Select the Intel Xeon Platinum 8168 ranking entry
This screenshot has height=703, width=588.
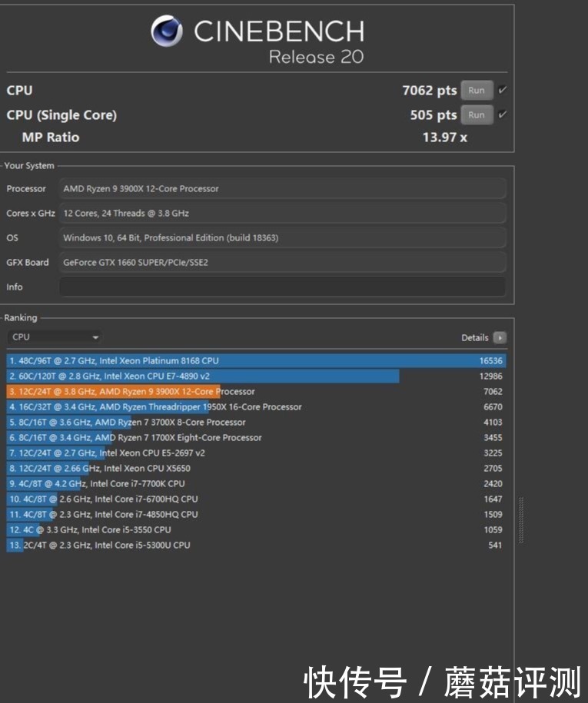(256, 360)
